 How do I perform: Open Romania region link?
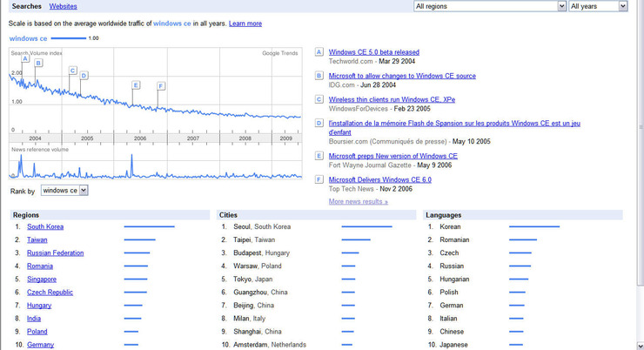[40, 266]
